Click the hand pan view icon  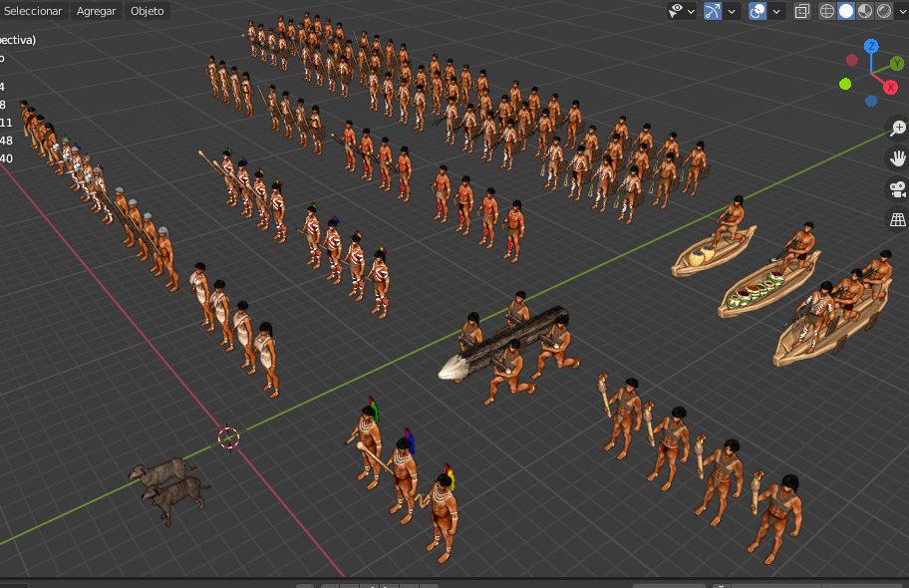[x=898, y=158]
